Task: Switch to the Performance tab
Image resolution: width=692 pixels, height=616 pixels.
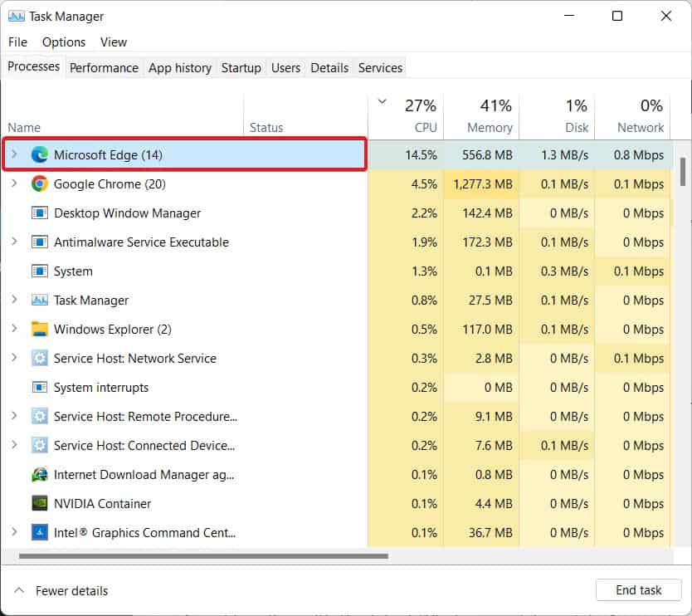Action: point(104,68)
